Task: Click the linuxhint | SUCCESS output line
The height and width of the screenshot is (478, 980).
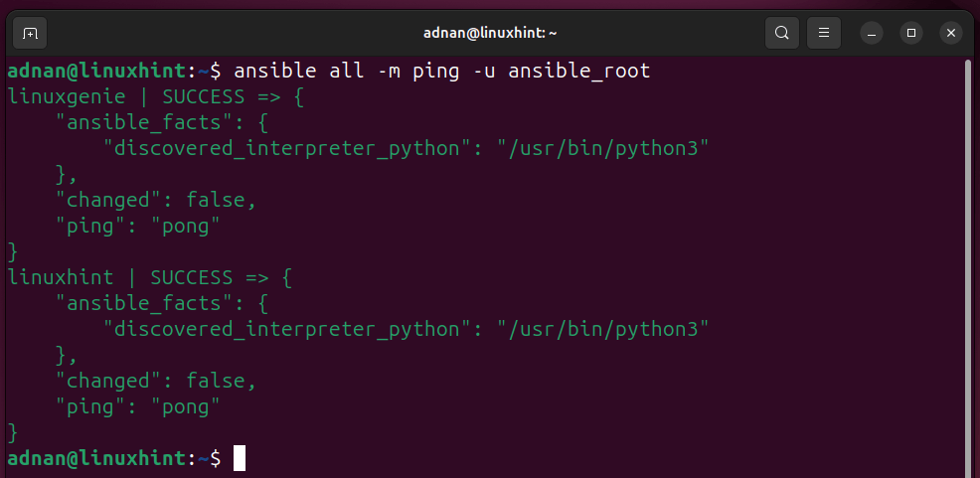Action: tap(150, 277)
